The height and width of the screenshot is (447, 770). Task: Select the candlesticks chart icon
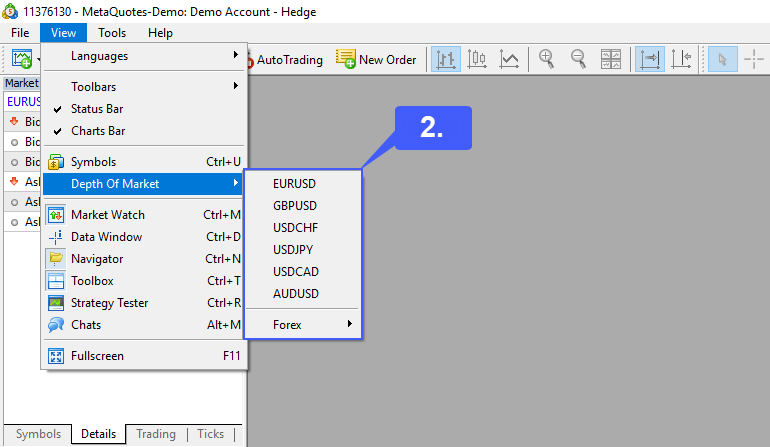coord(477,59)
